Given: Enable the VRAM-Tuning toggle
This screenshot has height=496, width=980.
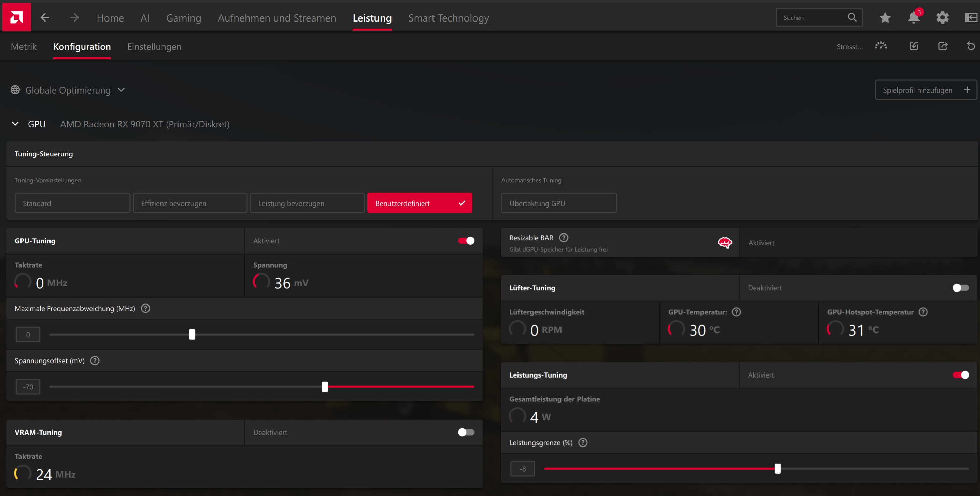Looking at the screenshot, I should click(x=466, y=433).
